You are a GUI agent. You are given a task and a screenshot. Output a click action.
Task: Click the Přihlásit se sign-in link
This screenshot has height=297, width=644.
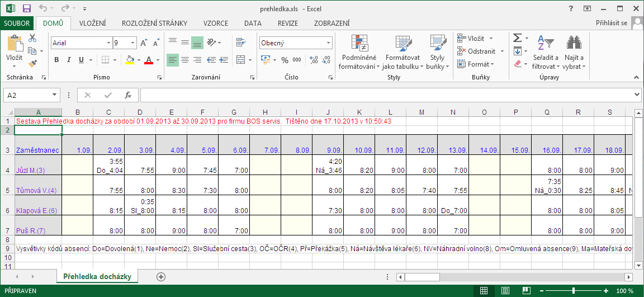coord(612,23)
